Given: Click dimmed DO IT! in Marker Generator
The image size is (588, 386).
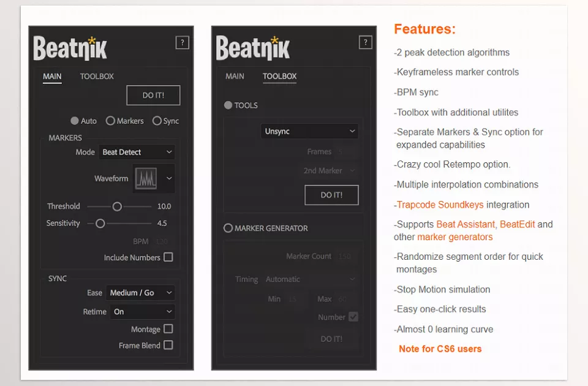Looking at the screenshot, I should (x=331, y=339).
